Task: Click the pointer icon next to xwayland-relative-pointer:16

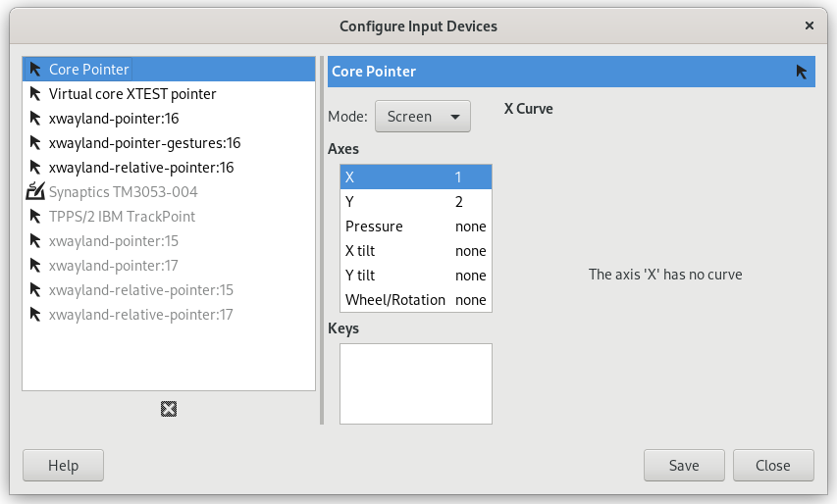Action: tap(35, 168)
